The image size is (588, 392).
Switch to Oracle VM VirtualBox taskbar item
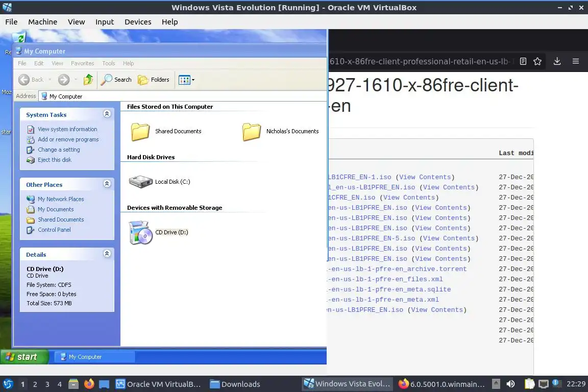pyautogui.click(x=158, y=384)
